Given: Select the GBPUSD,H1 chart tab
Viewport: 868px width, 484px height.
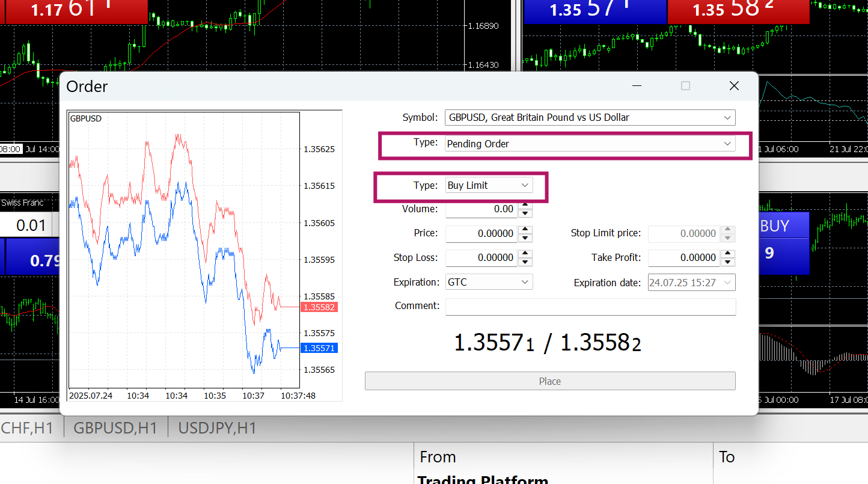Looking at the screenshot, I should (115, 428).
